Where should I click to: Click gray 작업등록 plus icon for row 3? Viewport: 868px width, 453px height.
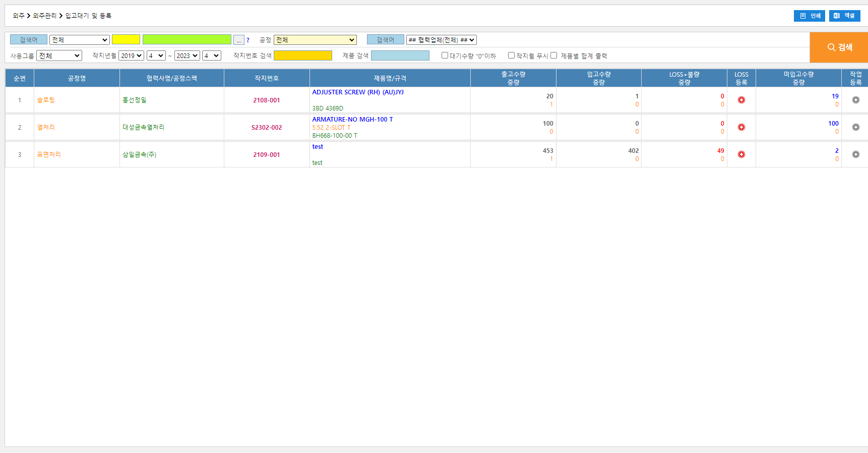[855, 154]
